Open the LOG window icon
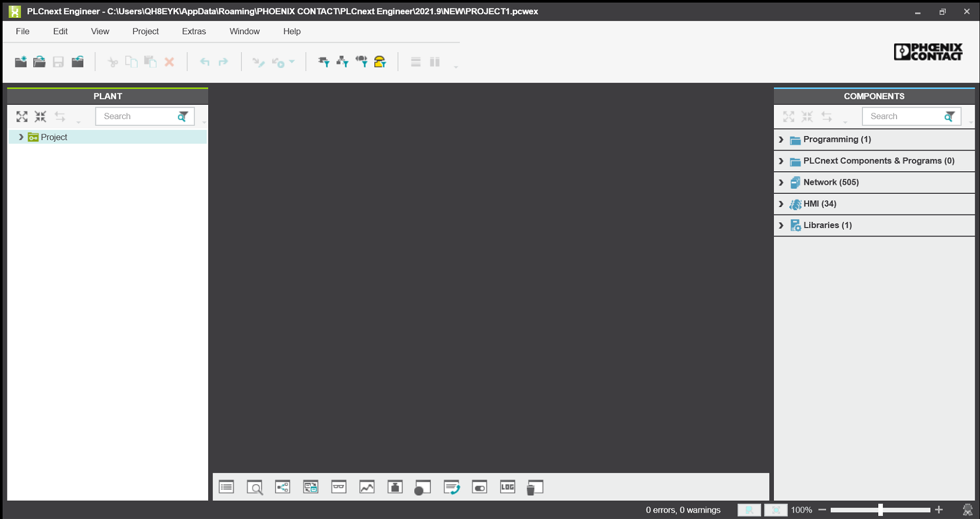980x519 pixels. pos(508,487)
